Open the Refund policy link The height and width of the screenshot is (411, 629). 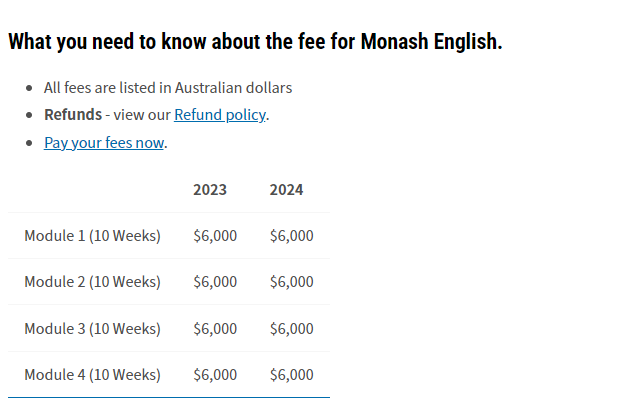tap(220, 115)
